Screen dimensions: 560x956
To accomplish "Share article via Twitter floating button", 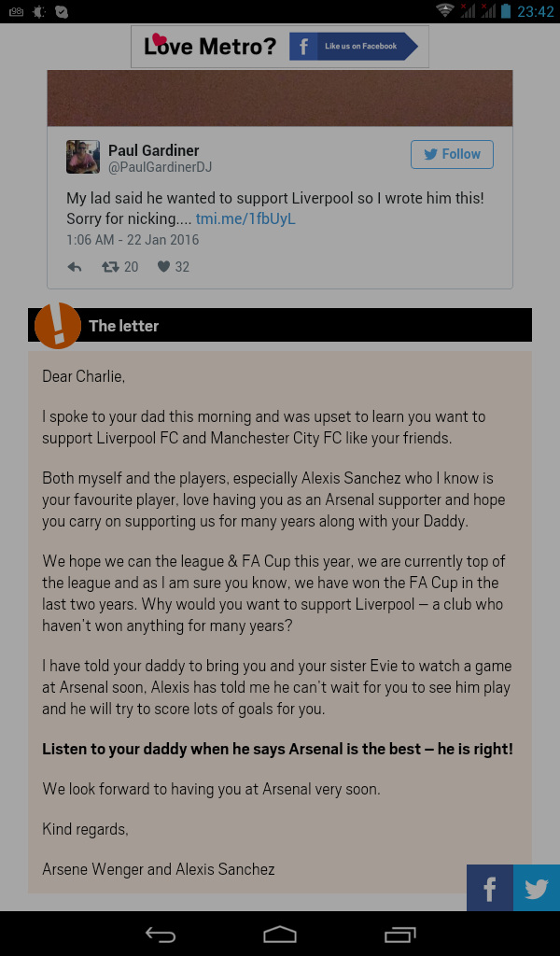I will 537,888.
